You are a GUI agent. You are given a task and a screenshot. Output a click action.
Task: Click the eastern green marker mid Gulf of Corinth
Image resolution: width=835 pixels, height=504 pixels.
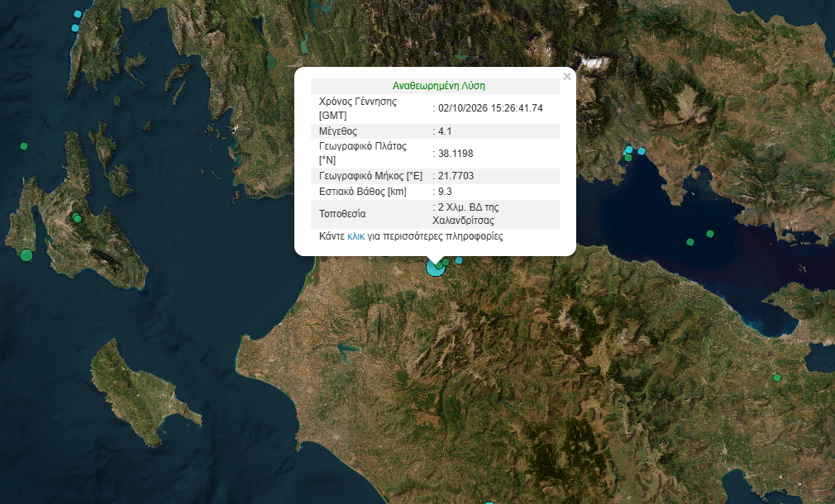click(710, 234)
